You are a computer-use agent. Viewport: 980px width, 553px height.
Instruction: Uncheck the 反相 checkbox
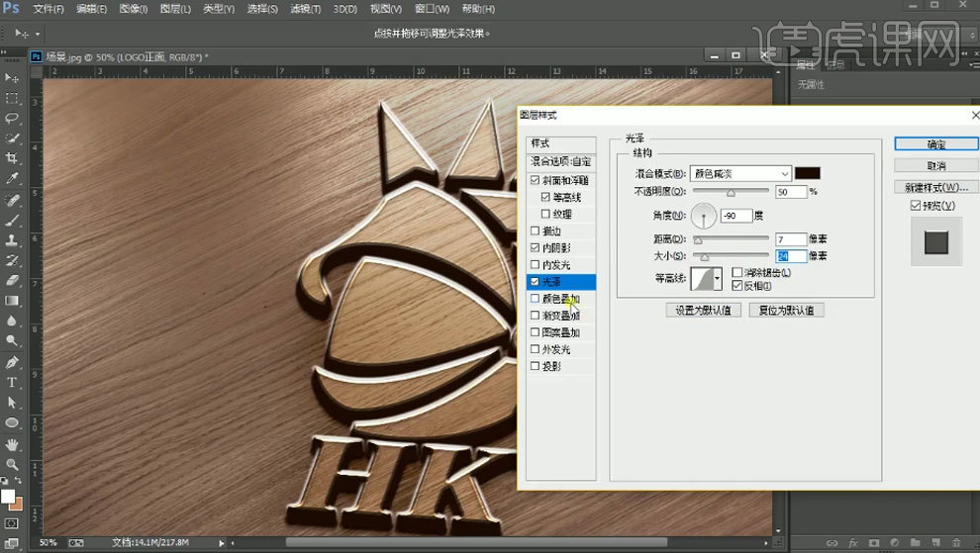[737, 286]
